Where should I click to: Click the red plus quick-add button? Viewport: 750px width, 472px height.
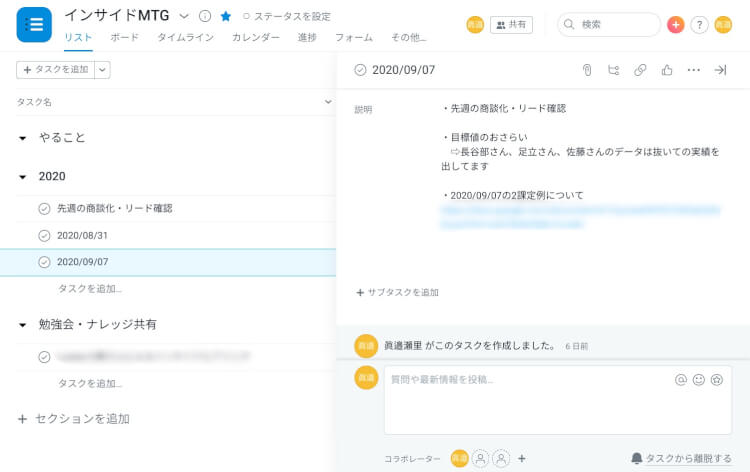click(x=676, y=25)
